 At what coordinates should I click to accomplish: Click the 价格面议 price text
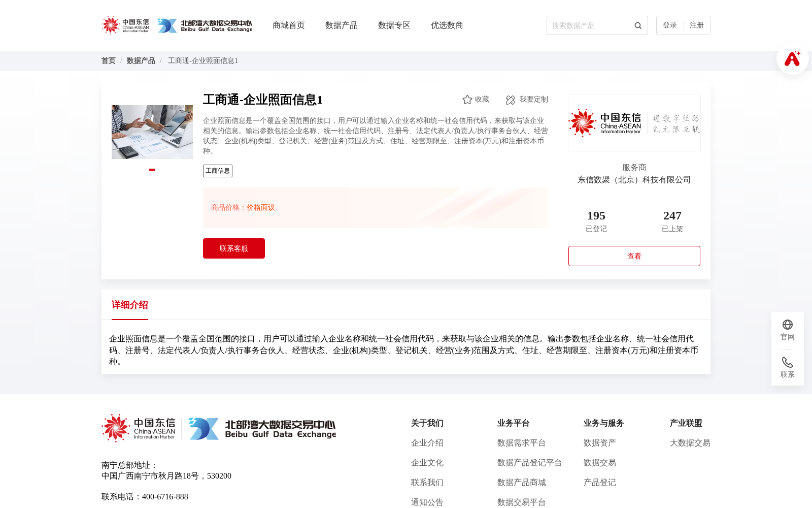[261, 208]
